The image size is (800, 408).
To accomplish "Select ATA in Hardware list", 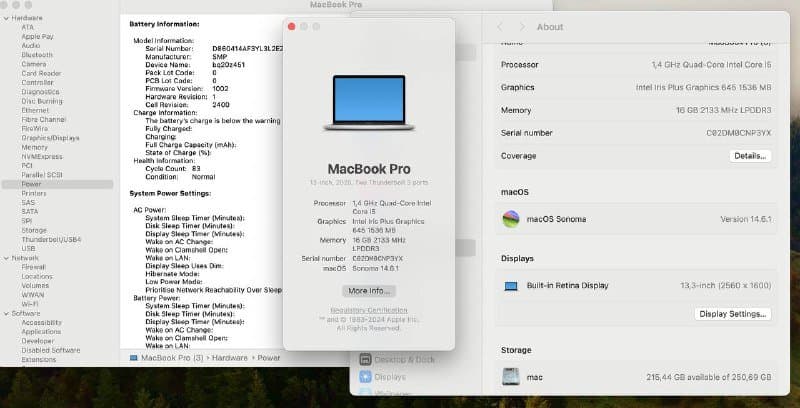I will pyautogui.click(x=28, y=28).
